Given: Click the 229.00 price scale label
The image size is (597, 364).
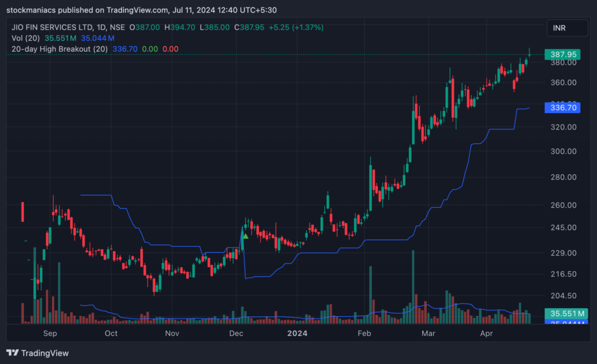Looking at the screenshot, I should pos(564,253).
